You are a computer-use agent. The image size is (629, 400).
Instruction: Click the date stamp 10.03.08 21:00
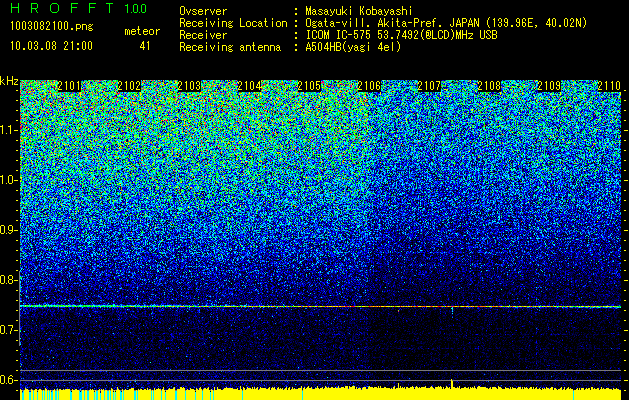52,46
